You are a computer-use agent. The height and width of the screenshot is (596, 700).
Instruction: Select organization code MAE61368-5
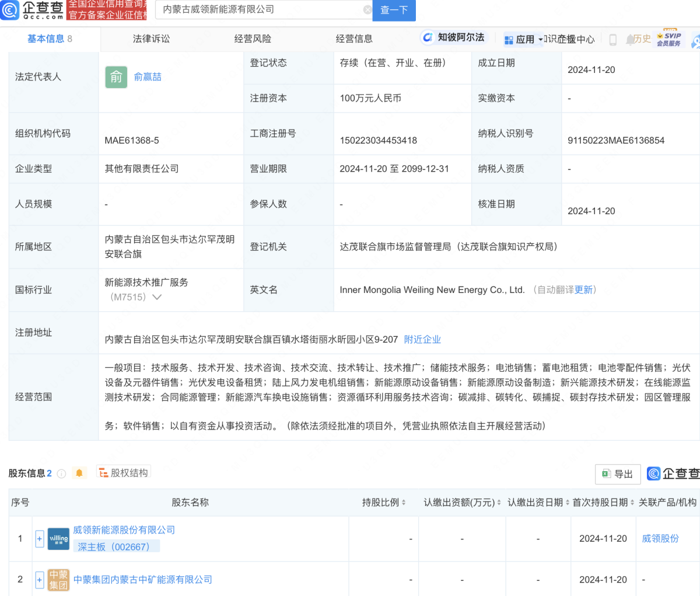coord(132,141)
